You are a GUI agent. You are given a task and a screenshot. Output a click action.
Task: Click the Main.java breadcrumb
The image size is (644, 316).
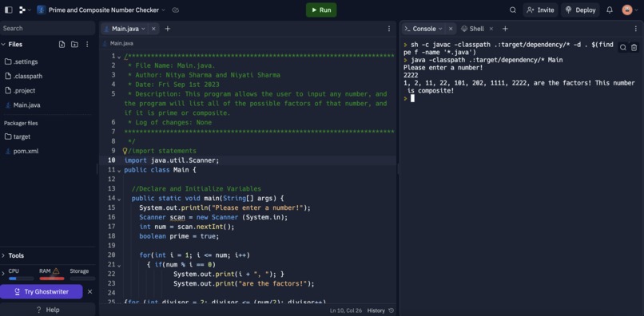click(x=121, y=43)
